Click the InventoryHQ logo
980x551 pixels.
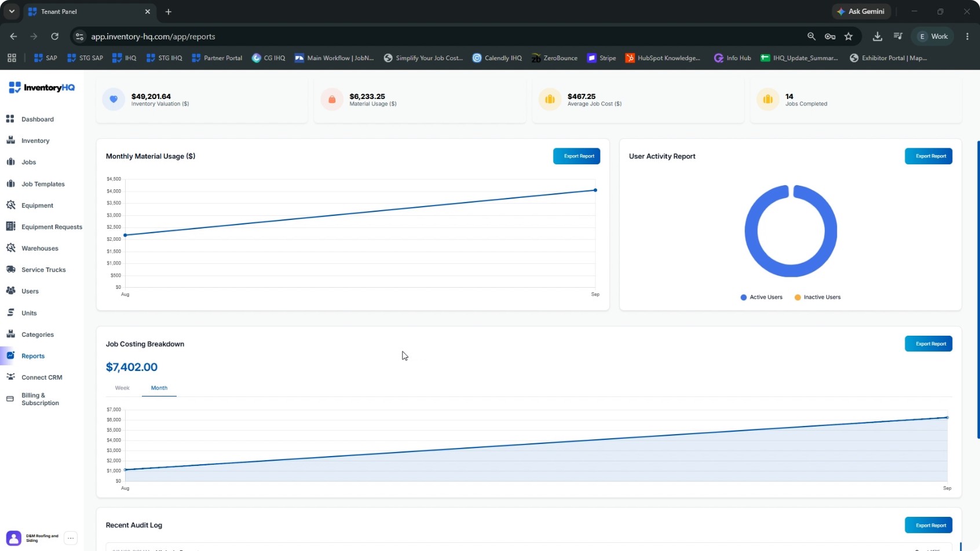click(x=42, y=87)
